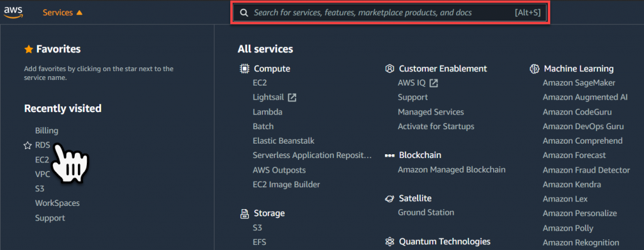Viewport: 644px width, 250px height.
Task: Open Amazon CodeGuru
Action: 577,112
